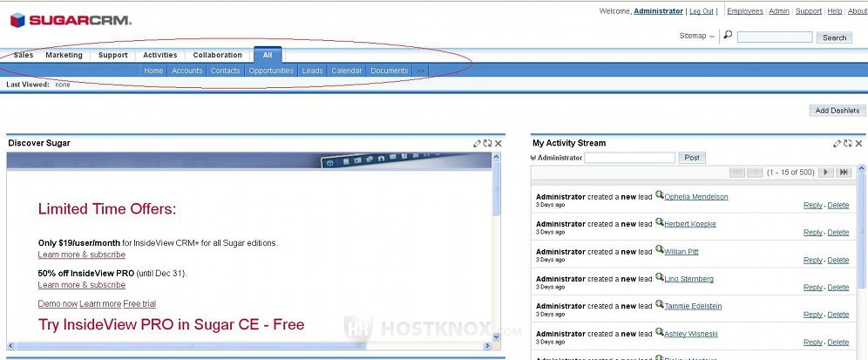Viewport: 868px width, 360px height.
Task: Select the Activities tab
Action: tap(160, 55)
